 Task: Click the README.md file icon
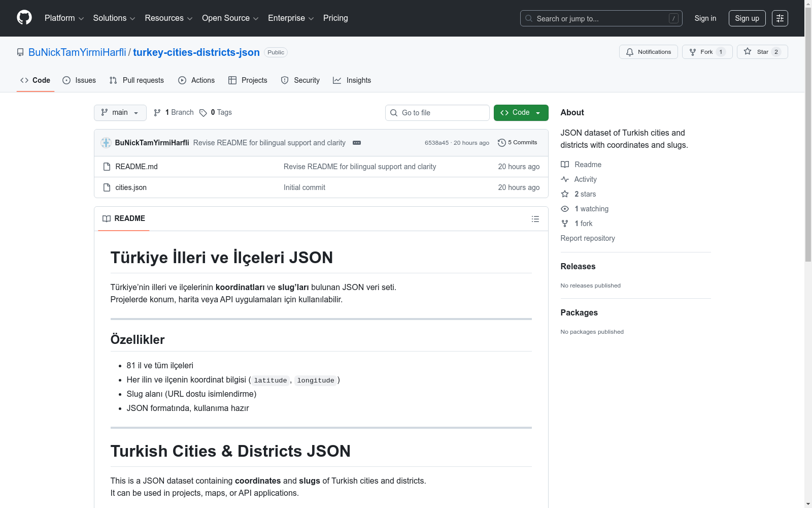pos(107,167)
